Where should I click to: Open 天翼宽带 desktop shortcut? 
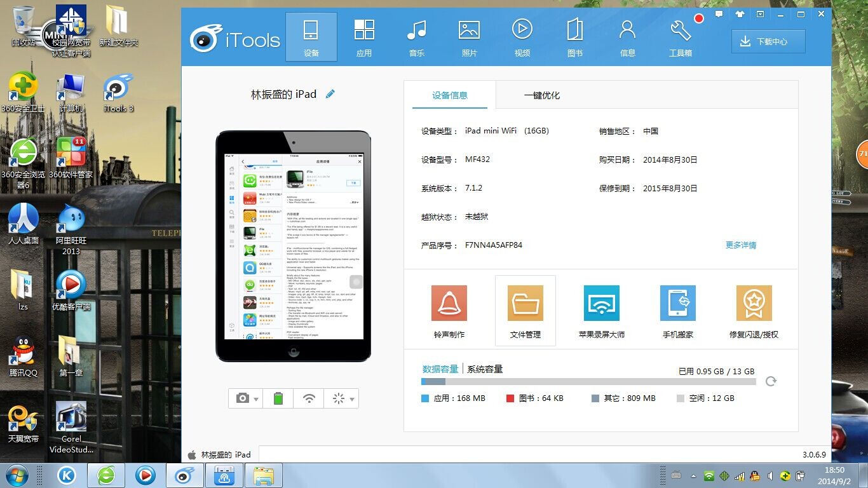pyautogui.click(x=24, y=423)
